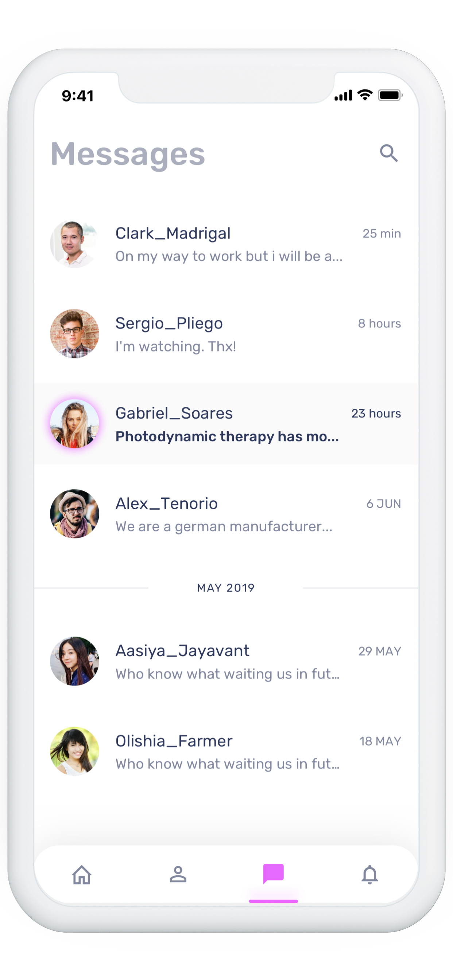
Task: Open Sergio_Pliego's avatar picture
Action: tap(75, 334)
